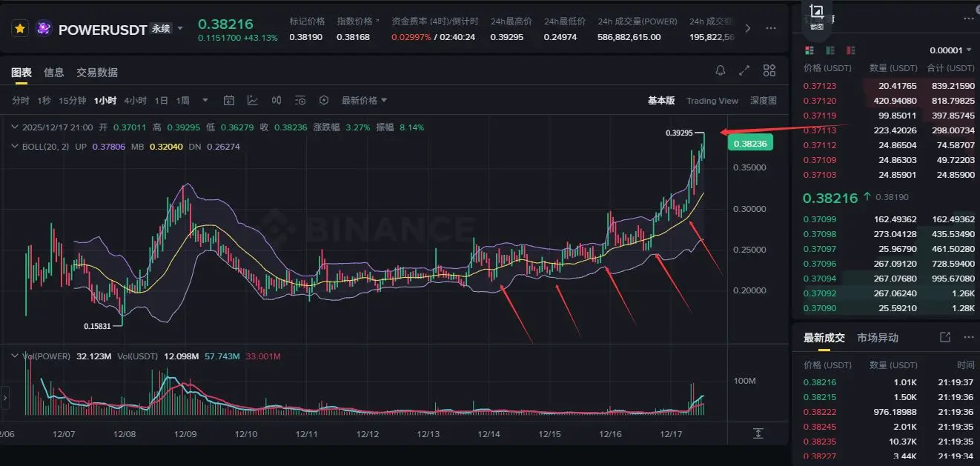Open the go-to-date calendar icon
Screen dimensions: 980x466
(x=229, y=101)
